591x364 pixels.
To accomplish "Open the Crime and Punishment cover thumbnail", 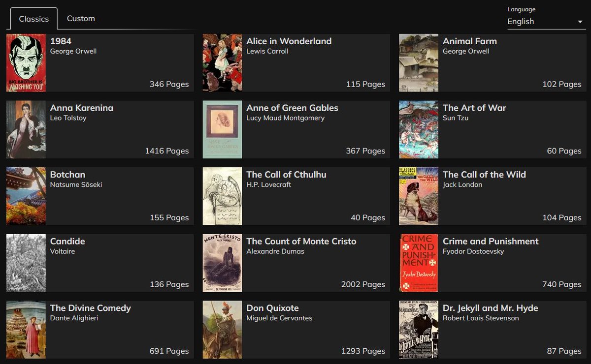I will pos(419,263).
